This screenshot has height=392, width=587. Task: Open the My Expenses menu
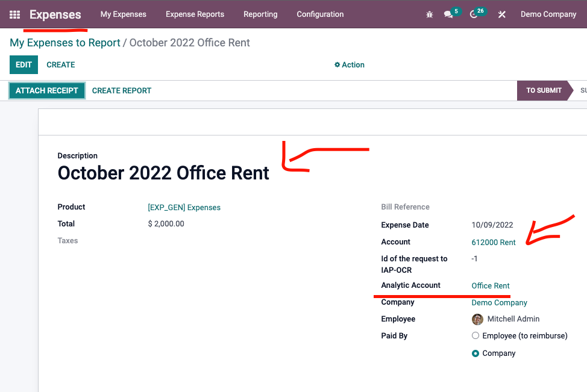pyautogui.click(x=123, y=14)
